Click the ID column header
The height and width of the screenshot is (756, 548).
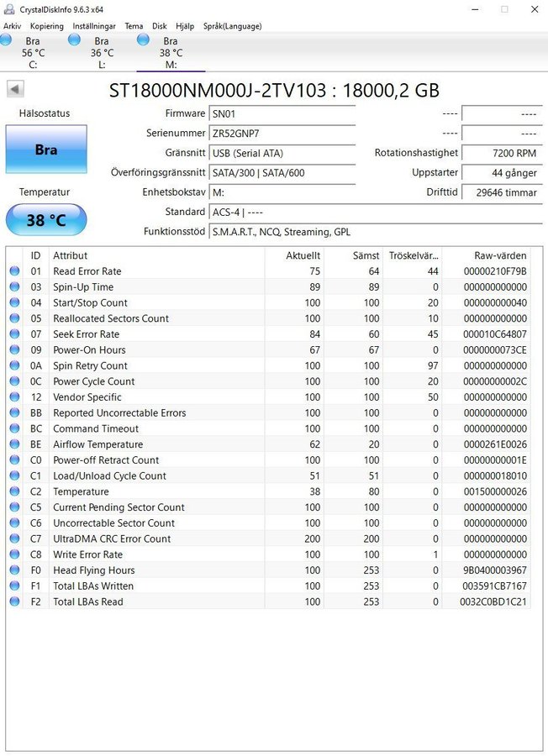35,255
